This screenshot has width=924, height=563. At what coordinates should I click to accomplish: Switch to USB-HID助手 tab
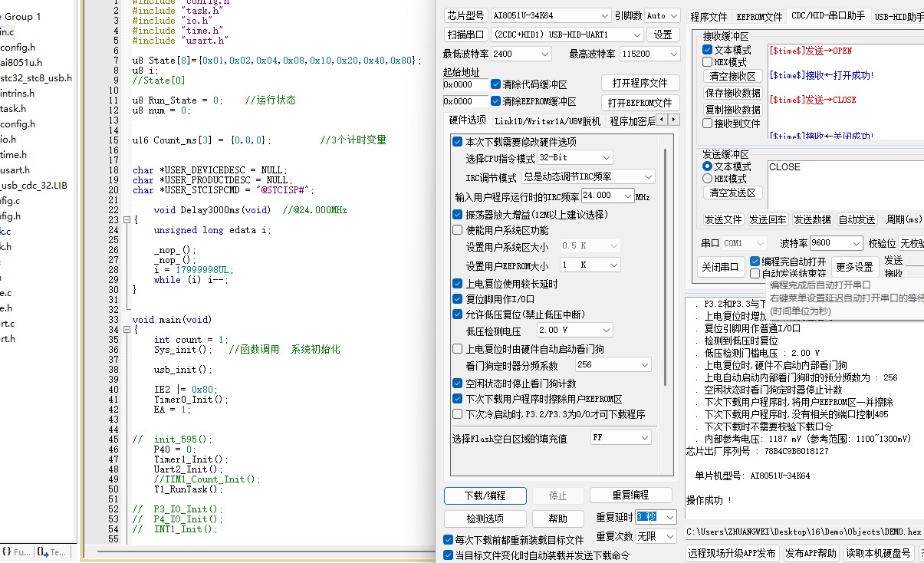pos(899,16)
